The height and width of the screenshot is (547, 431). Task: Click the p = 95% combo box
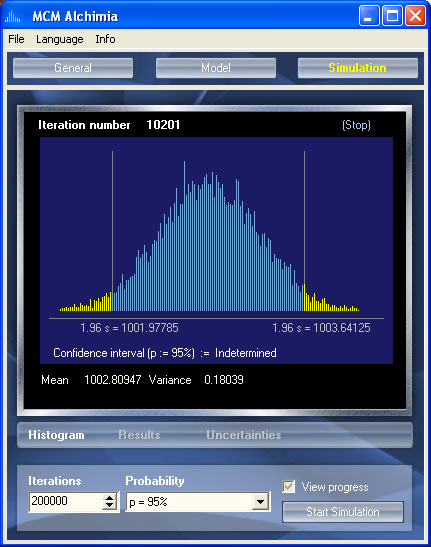198,502
